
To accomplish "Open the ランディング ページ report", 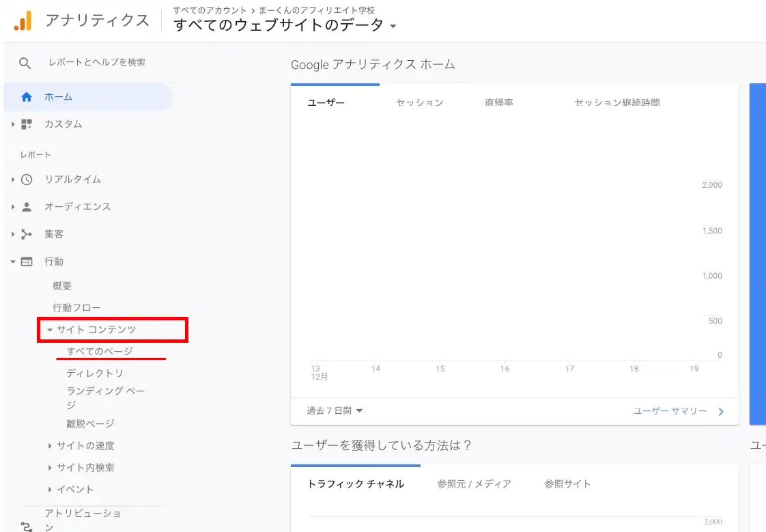I will tap(106, 397).
